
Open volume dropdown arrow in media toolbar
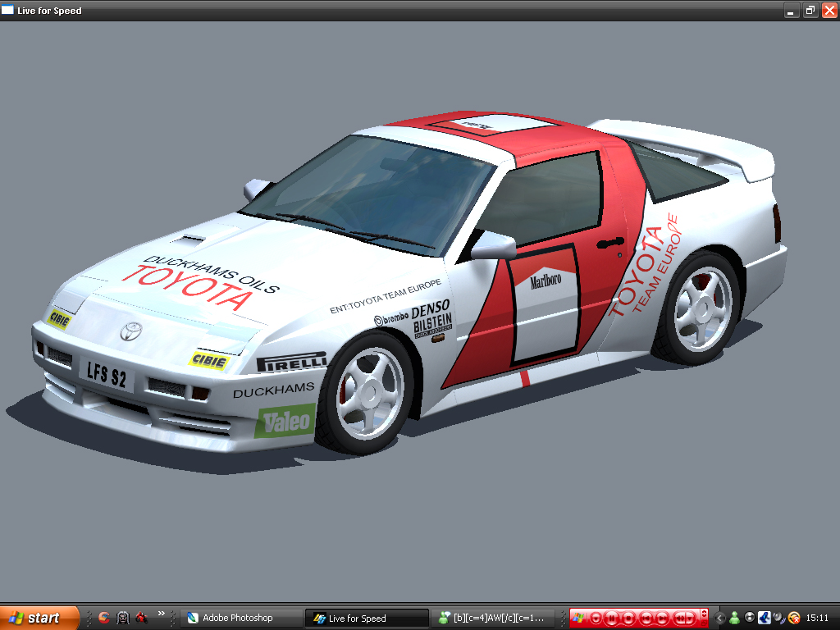point(691,619)
